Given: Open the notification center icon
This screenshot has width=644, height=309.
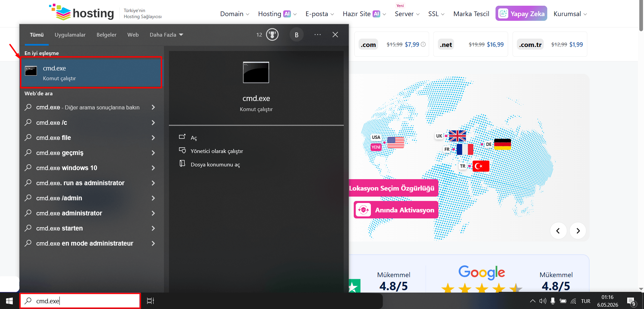Looking at the screenshot, I should click(x=631, y=301).
